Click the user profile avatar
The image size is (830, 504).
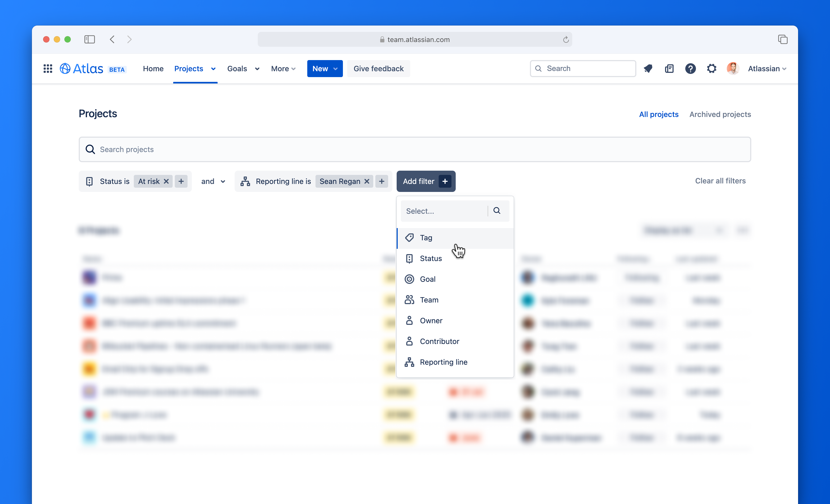click(733, 69)
